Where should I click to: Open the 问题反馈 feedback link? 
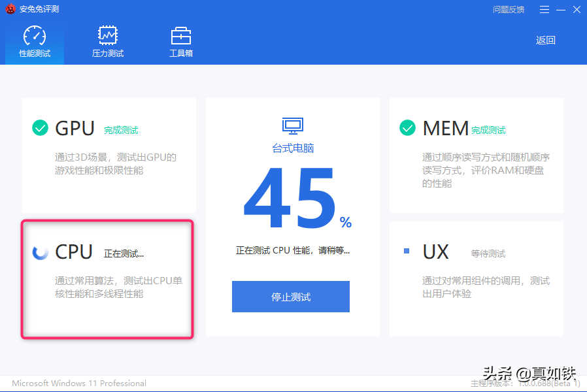pyautogui.click(x=509, y=10)
